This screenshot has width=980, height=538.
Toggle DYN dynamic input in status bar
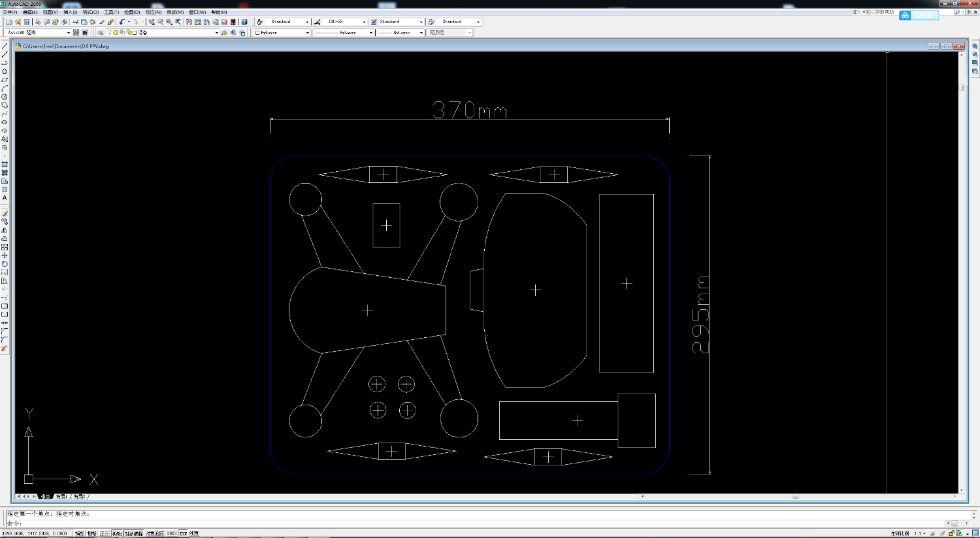[x=183, y=533]
